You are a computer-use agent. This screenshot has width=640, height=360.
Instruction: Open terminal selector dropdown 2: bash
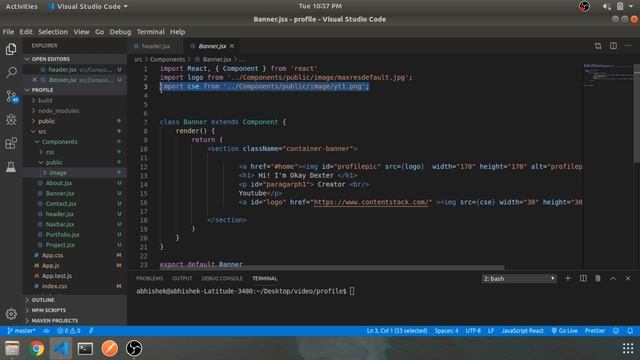tap(519, 278)
